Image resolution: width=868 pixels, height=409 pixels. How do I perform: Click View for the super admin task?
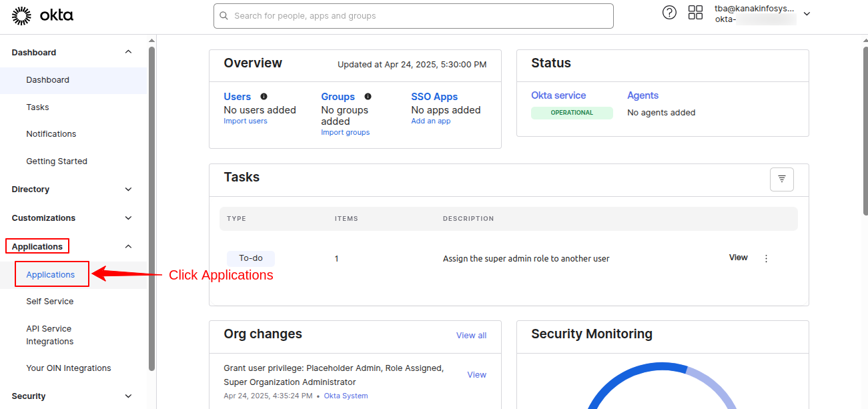click(739, 258)
